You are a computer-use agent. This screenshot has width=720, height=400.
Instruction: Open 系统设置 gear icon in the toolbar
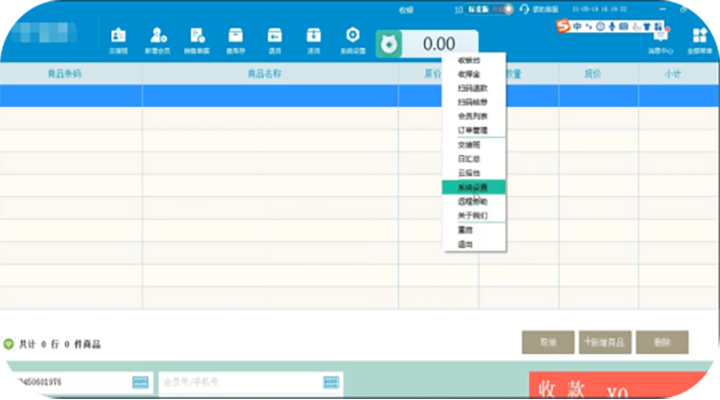pos(353,41)
